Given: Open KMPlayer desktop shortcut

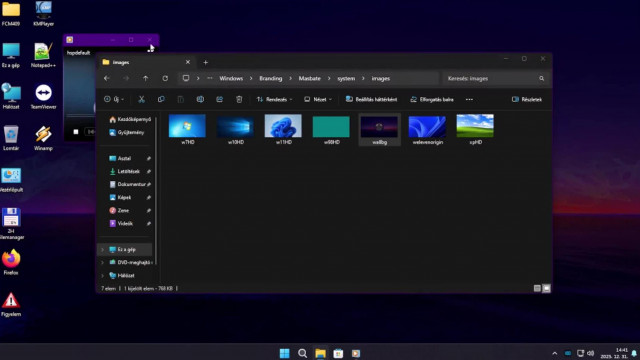Looking at the screenshot, I should click(x=43, y=13).
